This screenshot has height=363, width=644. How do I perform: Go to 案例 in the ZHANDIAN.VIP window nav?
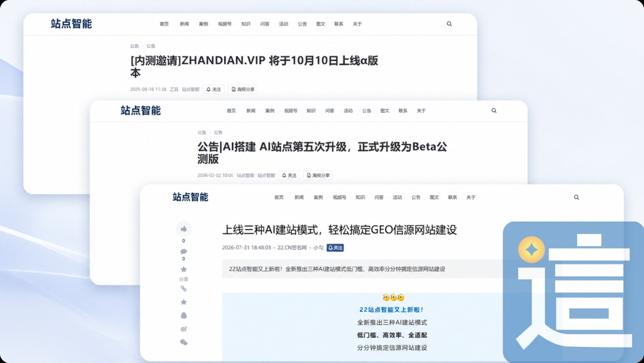coord(203,24)
